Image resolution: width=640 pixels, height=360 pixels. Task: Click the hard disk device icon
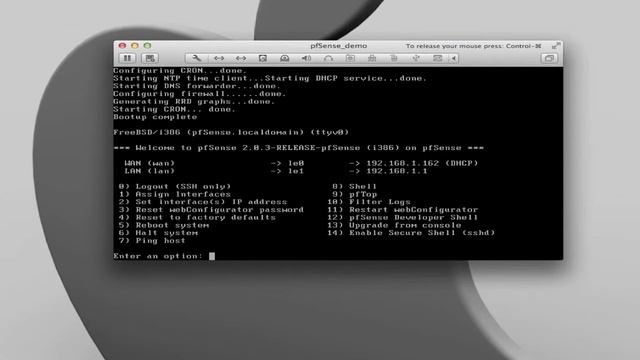tap(262, 58)
